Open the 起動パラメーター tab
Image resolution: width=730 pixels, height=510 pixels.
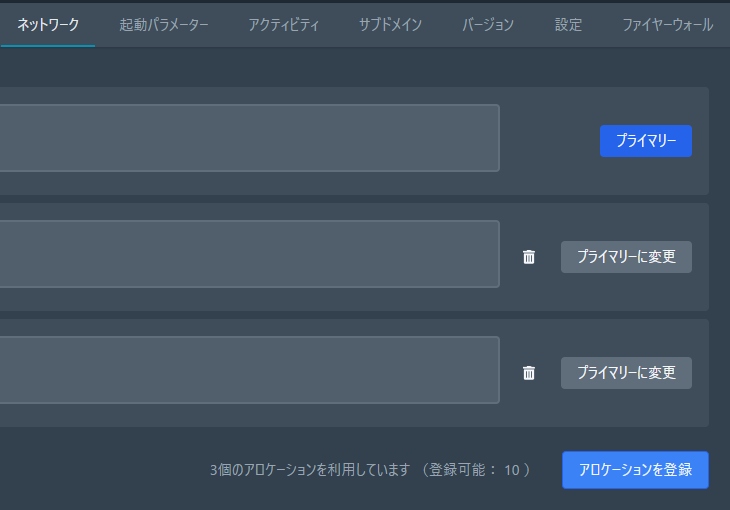164,25
